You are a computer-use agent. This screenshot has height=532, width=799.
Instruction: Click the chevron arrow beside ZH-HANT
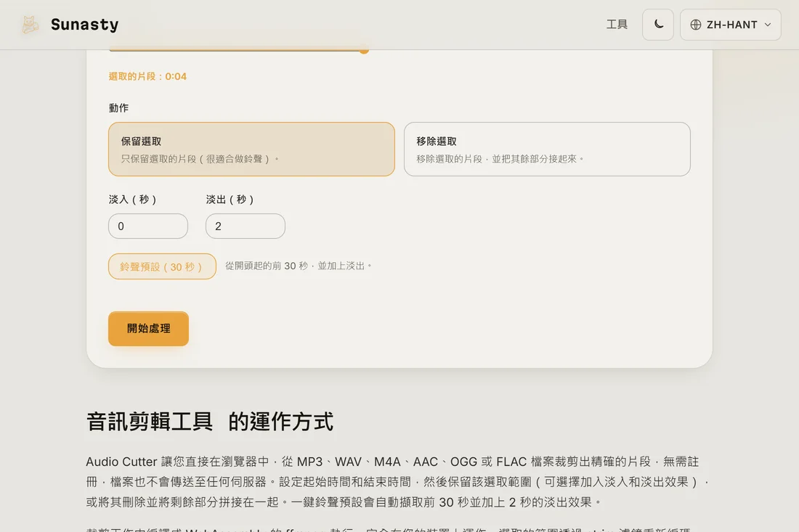tap(768, 25)
